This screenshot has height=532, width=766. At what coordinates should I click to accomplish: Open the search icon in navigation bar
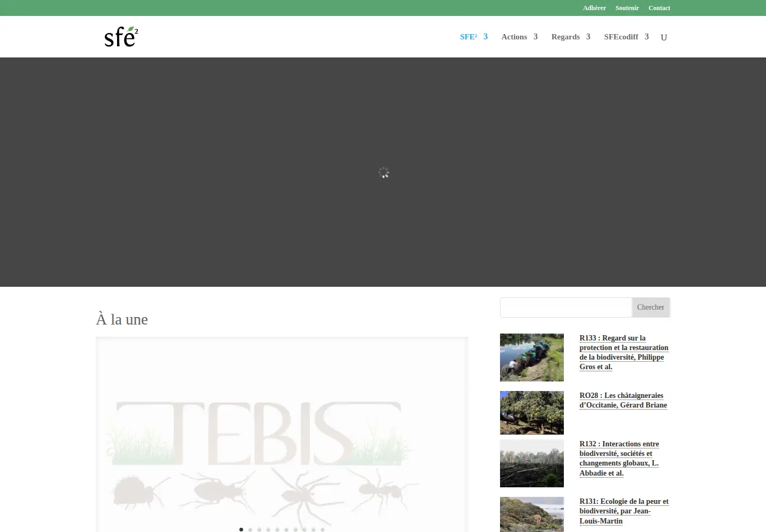point(664,37)
